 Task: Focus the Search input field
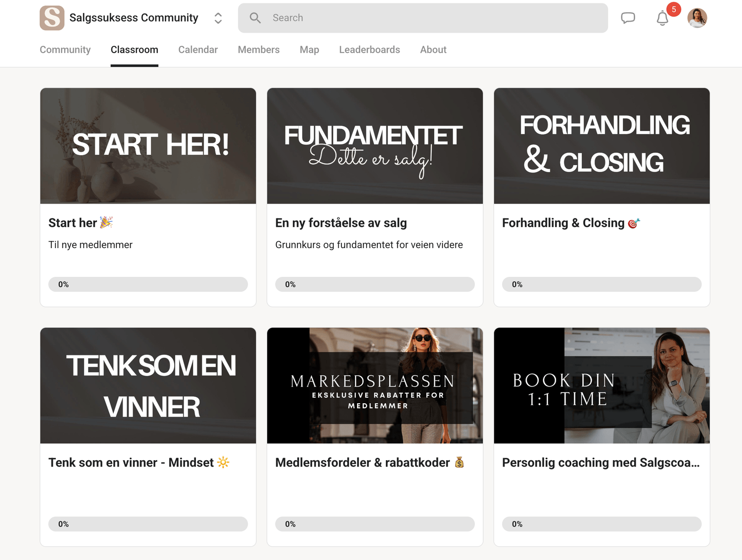coord(423,18)
